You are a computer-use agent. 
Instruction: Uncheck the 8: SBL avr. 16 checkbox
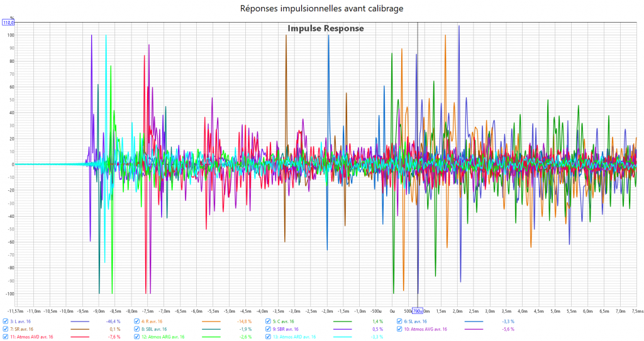(x=137, y=329)
